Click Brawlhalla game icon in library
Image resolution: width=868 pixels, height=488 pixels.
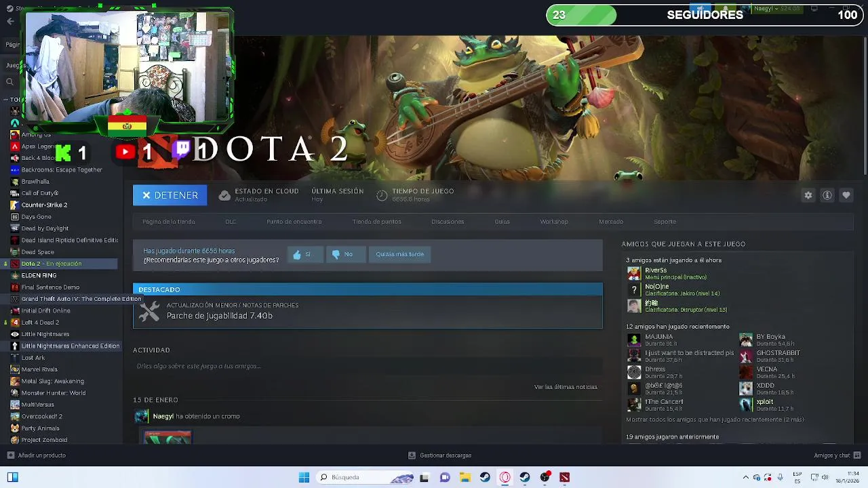(15, 182)
